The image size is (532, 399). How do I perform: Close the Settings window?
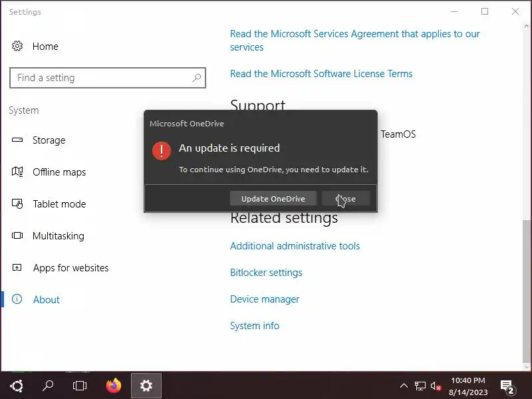(x=515, y=11)
